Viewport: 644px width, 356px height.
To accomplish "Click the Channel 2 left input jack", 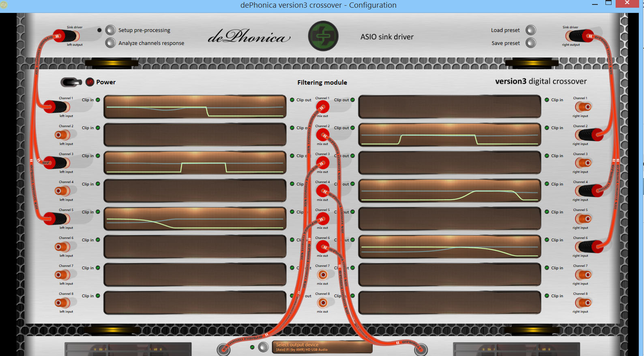I will 62,135.
